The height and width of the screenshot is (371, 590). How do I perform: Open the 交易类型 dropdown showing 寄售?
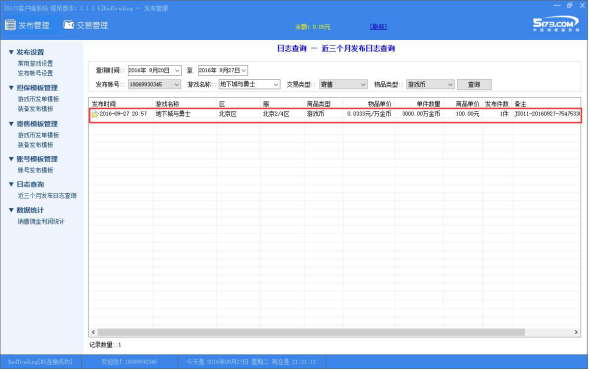[x=343, y=84]
